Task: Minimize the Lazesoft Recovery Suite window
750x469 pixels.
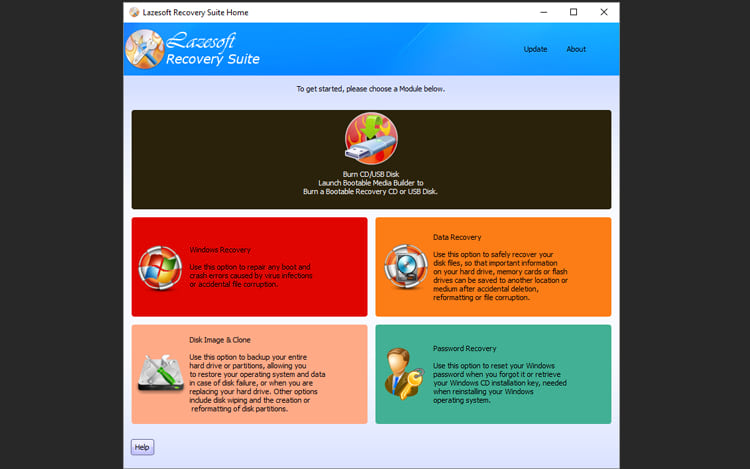Action: (x=542, y=12)
